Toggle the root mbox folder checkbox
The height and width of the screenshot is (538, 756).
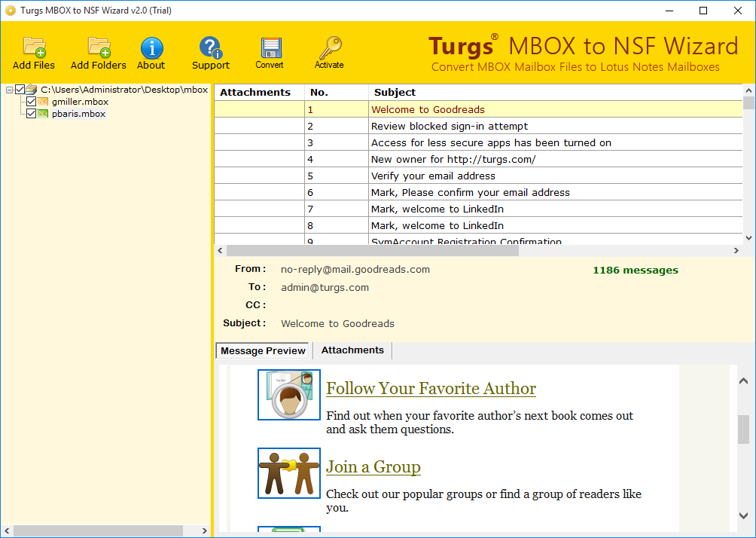click(x=20, y=89)
